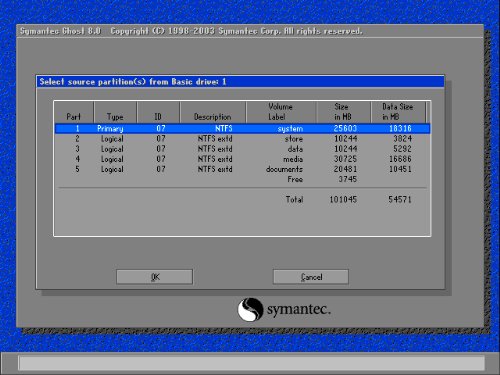Viewport: 500px width, 375px height.
Task: Click the Size in MB column header
Action: click(x=343, y=112)
